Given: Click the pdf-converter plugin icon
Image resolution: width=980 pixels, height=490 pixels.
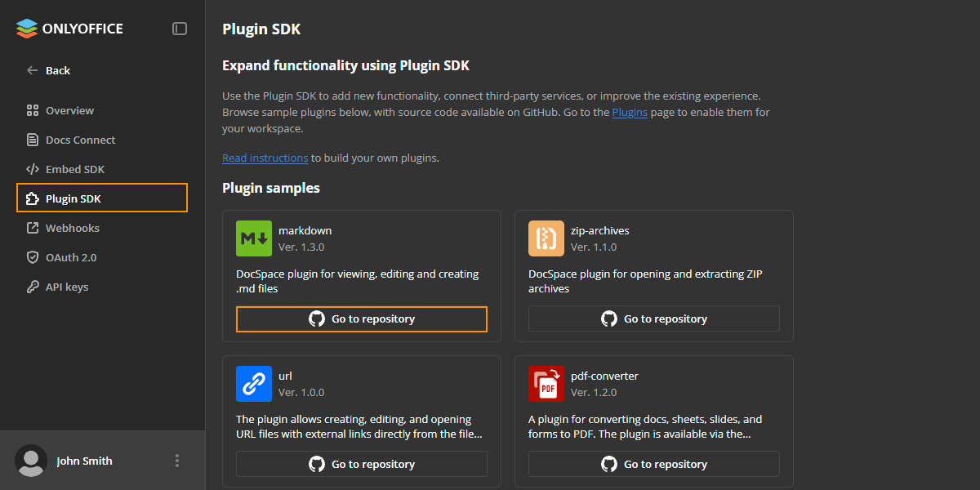Looking at the screenshot, I should [x=546, y=384].
